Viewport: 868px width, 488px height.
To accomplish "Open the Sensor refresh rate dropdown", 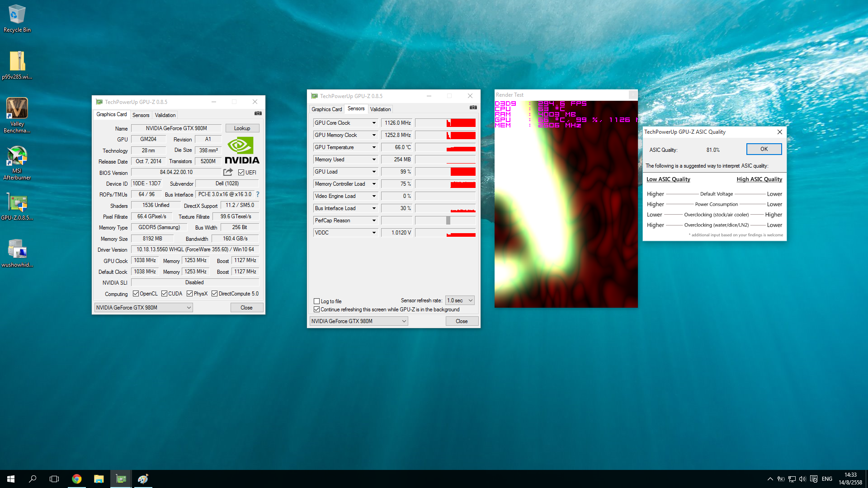I will (460, 300).
